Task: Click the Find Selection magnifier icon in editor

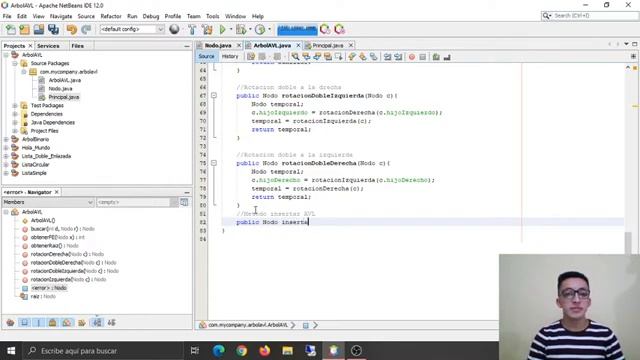Action: coord(295,57)
